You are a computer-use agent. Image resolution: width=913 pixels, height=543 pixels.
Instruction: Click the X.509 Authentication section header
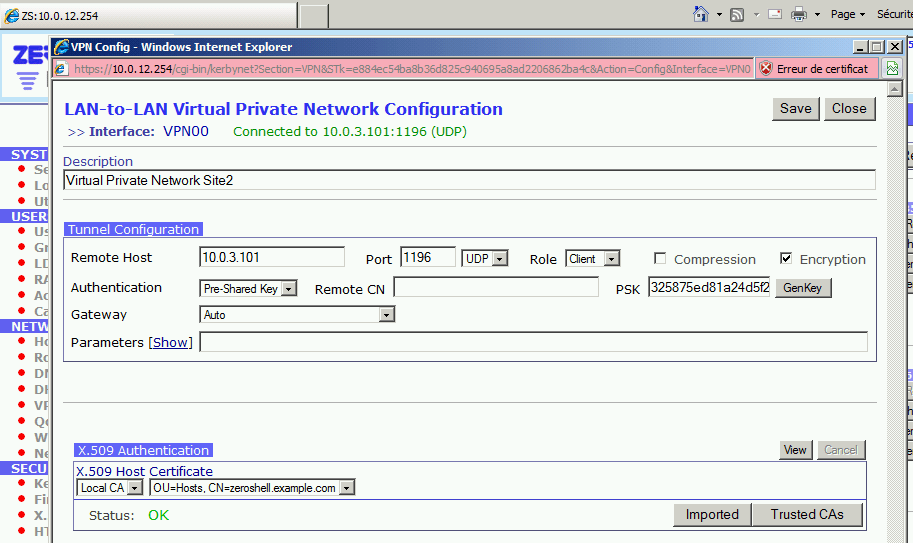pyautogui.click(x=143, y=450)
